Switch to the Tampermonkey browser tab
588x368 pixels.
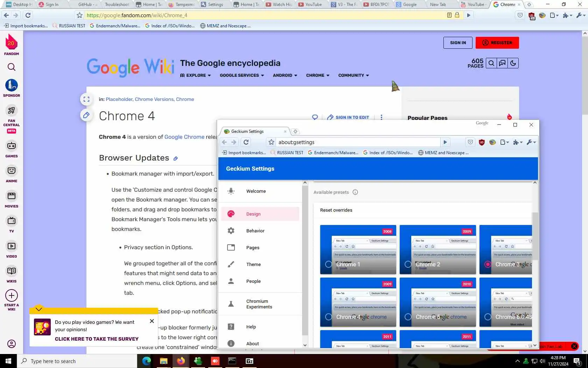click(182, 5)
